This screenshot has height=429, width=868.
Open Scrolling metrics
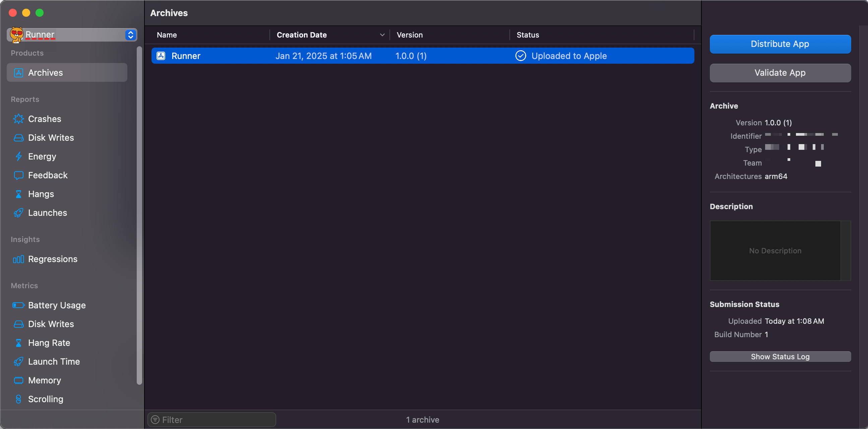coord(46,400)
